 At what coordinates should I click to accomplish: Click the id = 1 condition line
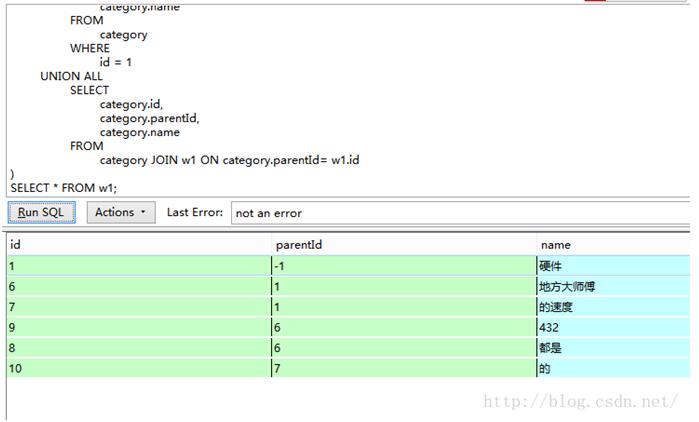tap(116, 62)
